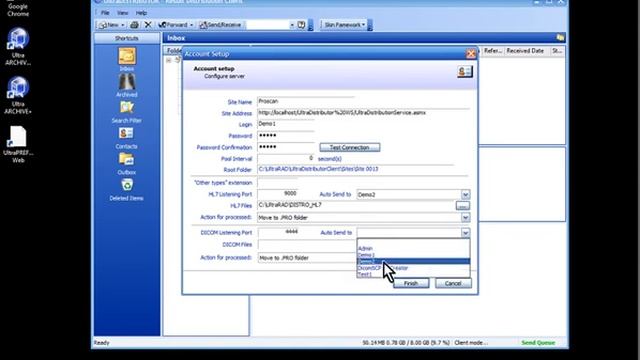The height and width of the screenshot is (360, 640).
Task: Click the Send Queue status text
Action: click(x=538, y=343)
